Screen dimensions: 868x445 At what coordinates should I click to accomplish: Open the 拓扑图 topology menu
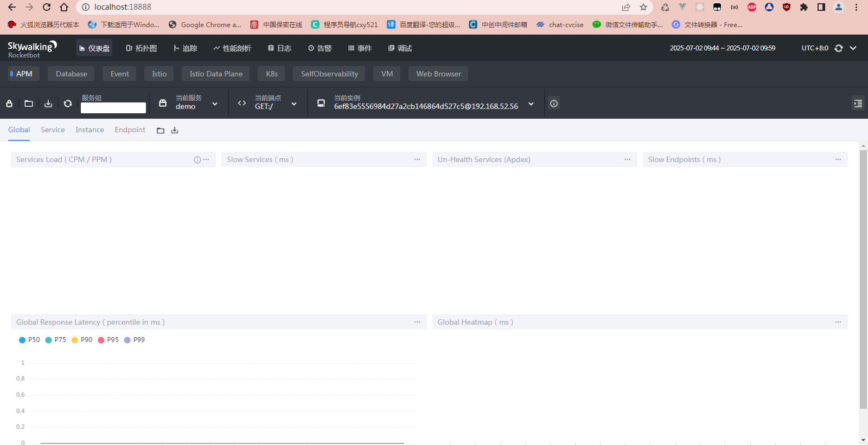141,48
